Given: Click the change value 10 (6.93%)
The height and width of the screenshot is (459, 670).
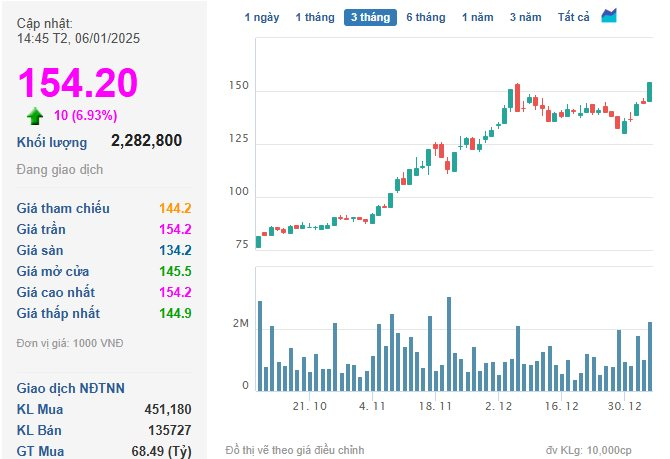Looking at the screenshot, I should [85, 115].
